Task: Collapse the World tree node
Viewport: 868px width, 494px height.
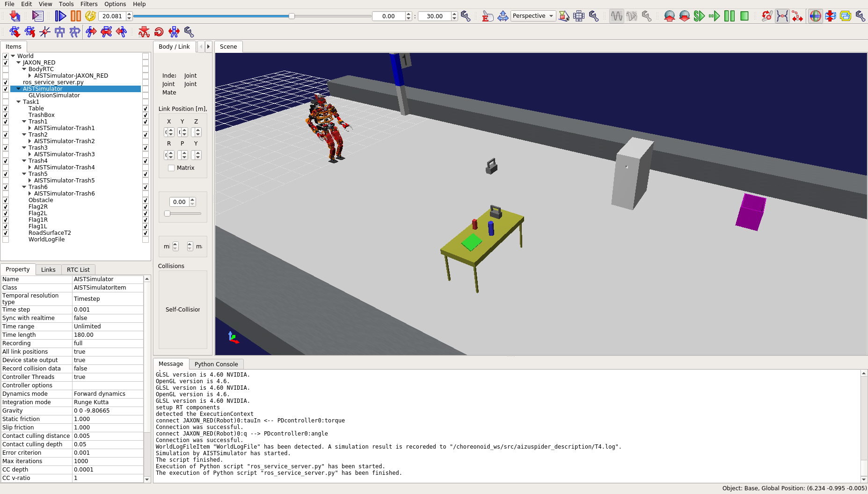Action: pyautogui.click(x=13, y=56)
